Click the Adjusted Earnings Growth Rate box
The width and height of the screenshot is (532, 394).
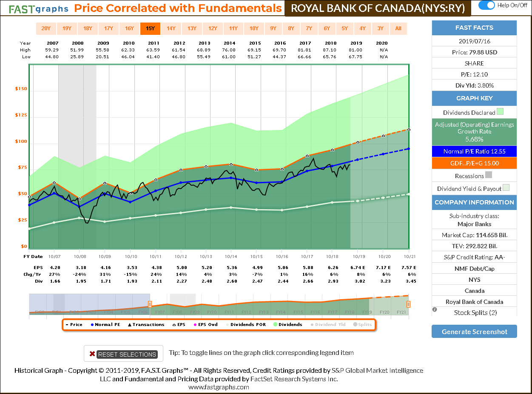coord(474,132)
